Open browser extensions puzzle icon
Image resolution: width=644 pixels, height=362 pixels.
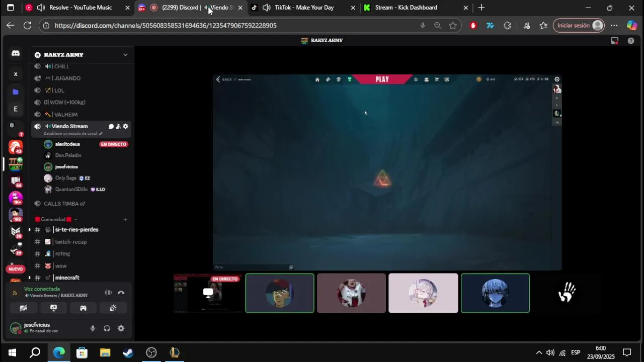tap(507, 25)
